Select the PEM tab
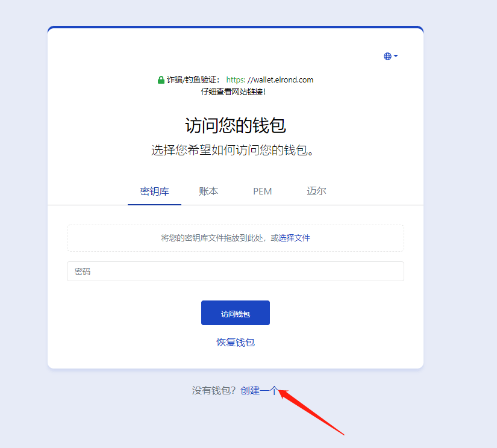 pos(262,191)
